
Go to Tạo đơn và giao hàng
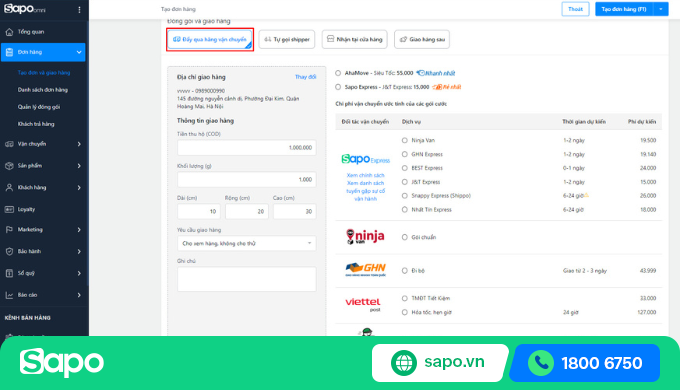tap(44, 72)
